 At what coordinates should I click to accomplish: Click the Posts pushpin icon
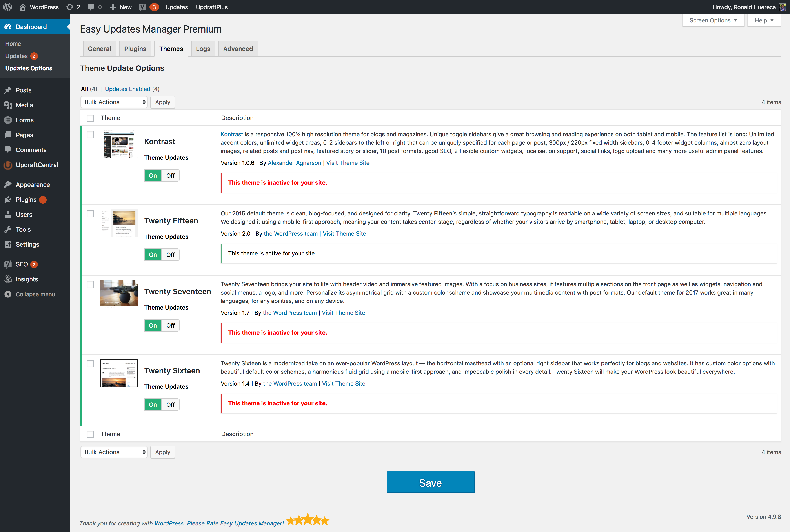point(8,90)
